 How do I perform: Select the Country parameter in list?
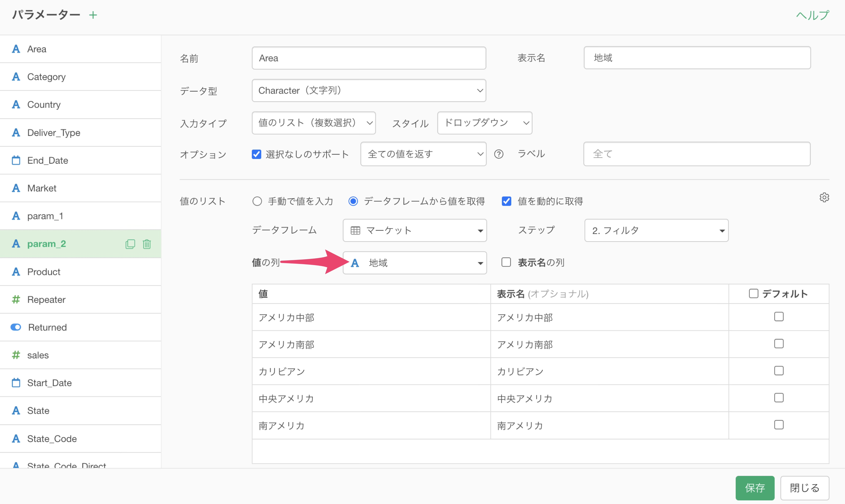pyautogui.click(x=44, y=105)
